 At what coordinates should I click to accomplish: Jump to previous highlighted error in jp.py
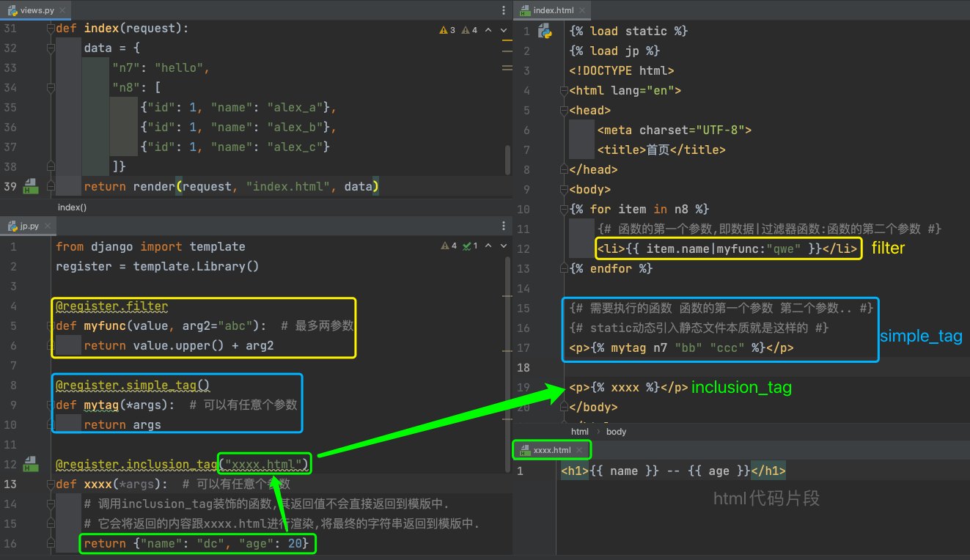[x=489, y=246]
